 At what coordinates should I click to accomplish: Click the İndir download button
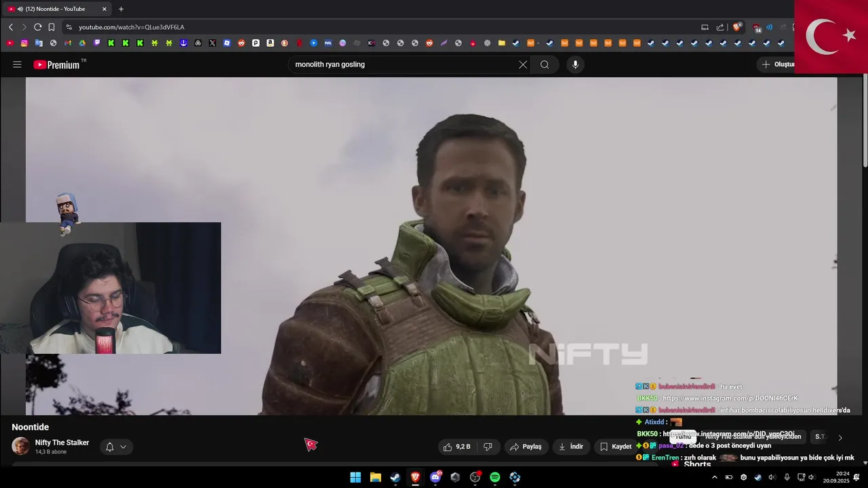(571, 447)
